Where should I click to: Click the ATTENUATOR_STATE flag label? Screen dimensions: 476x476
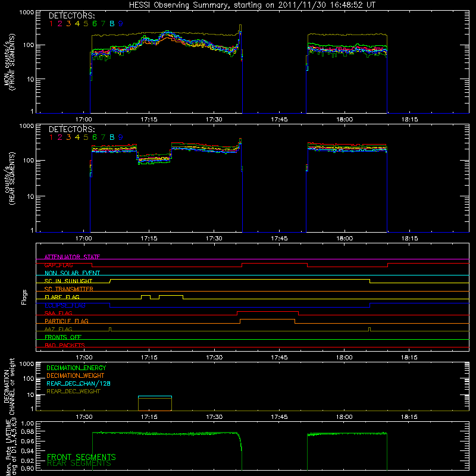(x=72, y=257)
